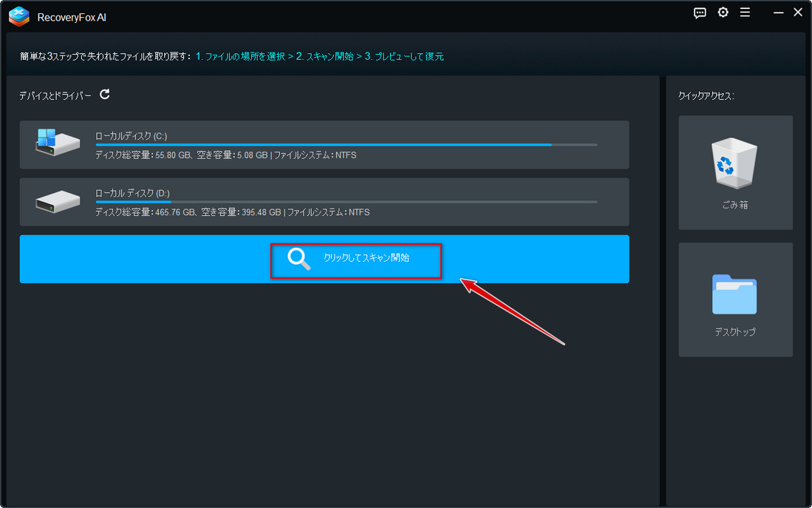
Task: Open the Desktop (デスクトップ) folder quick access
Action: [x=735, y=299]
